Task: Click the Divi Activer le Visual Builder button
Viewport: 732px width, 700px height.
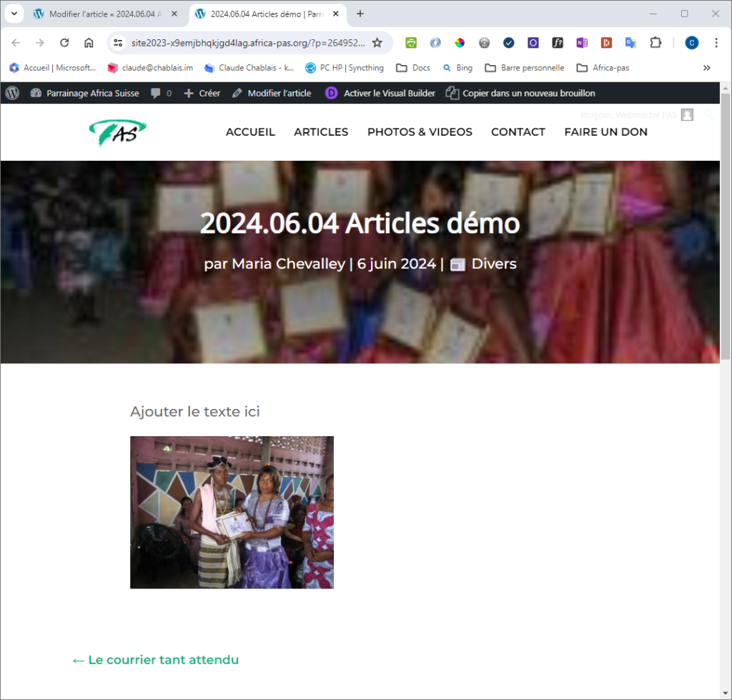Action: [x=380, y=93]
